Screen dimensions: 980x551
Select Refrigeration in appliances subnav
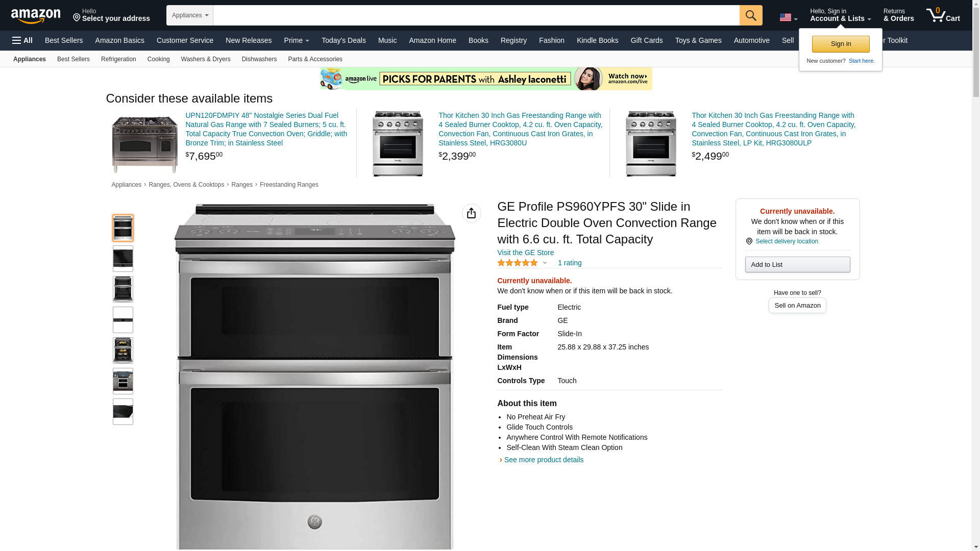pos(118,59)
